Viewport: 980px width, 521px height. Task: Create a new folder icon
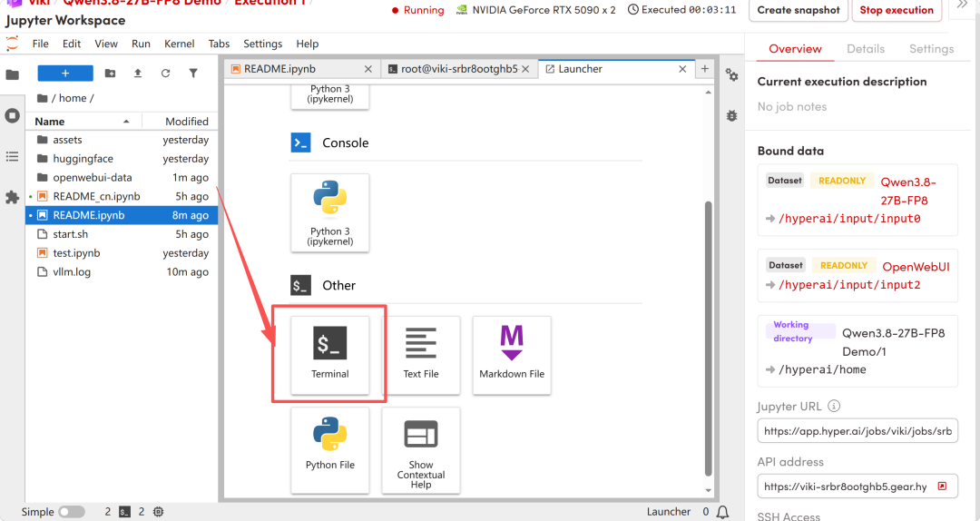[x=110, y=74]
